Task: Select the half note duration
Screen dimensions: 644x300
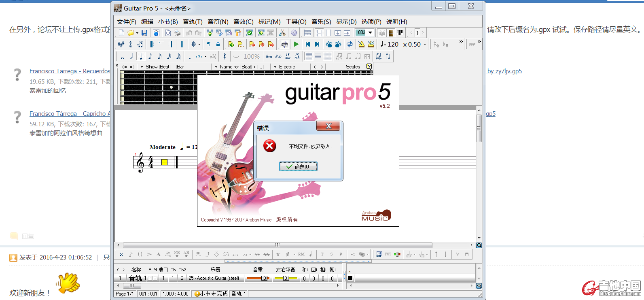Action: click(x=131, y=56)
